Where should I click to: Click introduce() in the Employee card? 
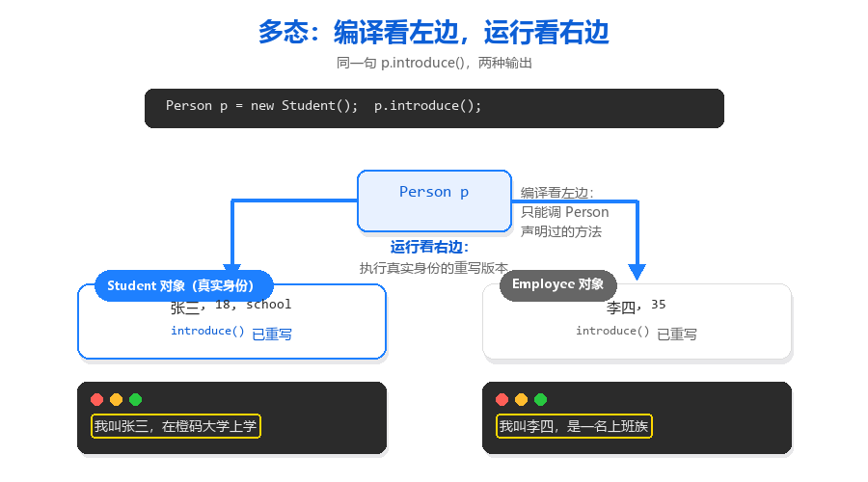612,331
